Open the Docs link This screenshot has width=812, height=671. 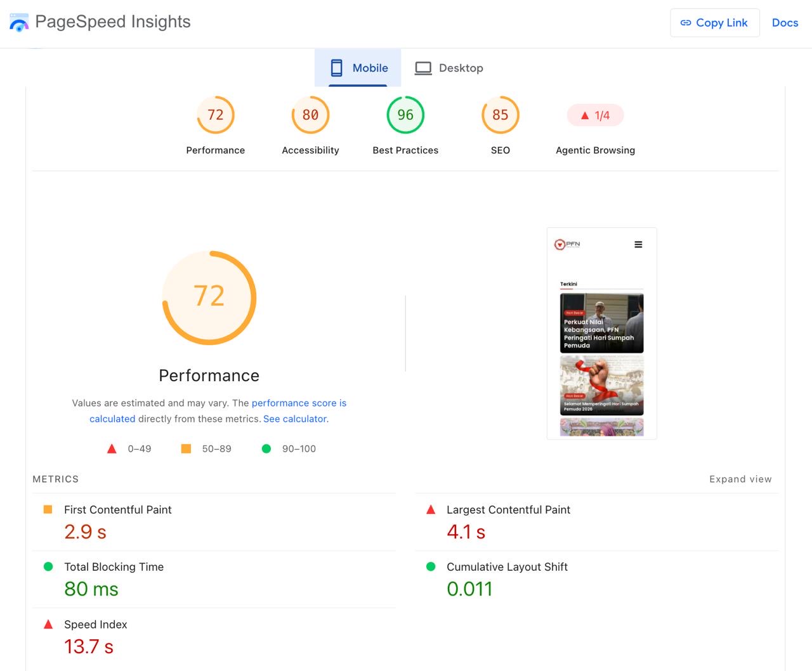(785, 23)
